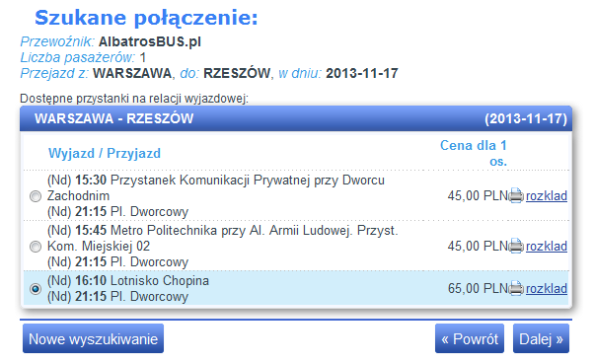This screenshot has width=594, height=364.
Task: Click the 45,00 PLN price for 15:45 departure
Action: [x=478, y=247]
